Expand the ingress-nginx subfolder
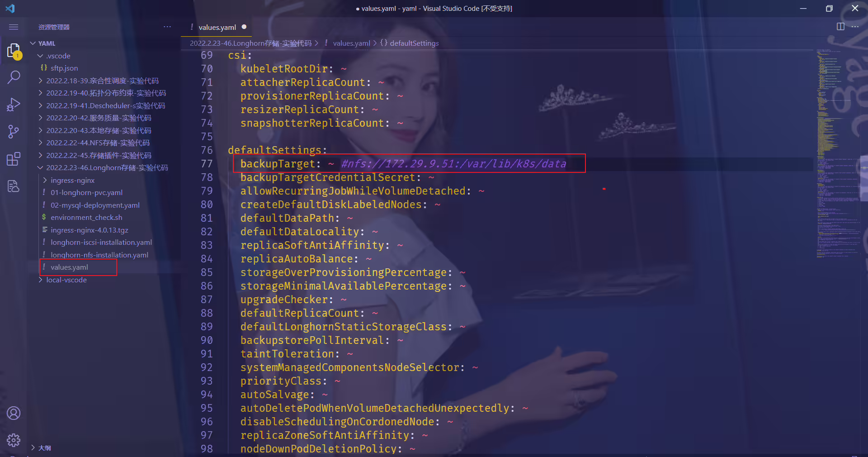Image resolution: width=868 pixels, height=457 pixels. click(72, 180)
